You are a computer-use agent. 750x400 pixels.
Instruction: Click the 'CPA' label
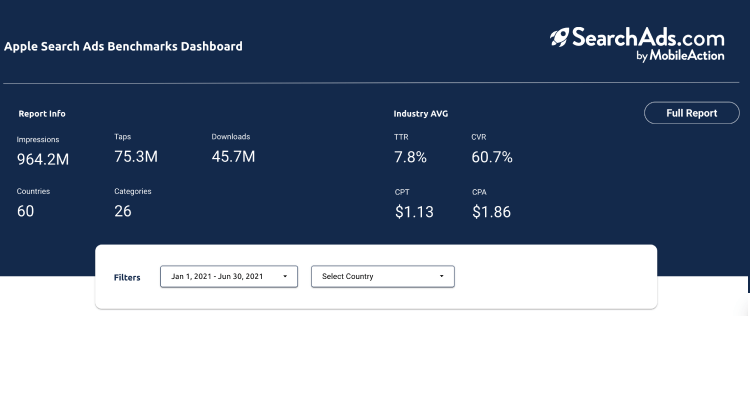[479, 192]
